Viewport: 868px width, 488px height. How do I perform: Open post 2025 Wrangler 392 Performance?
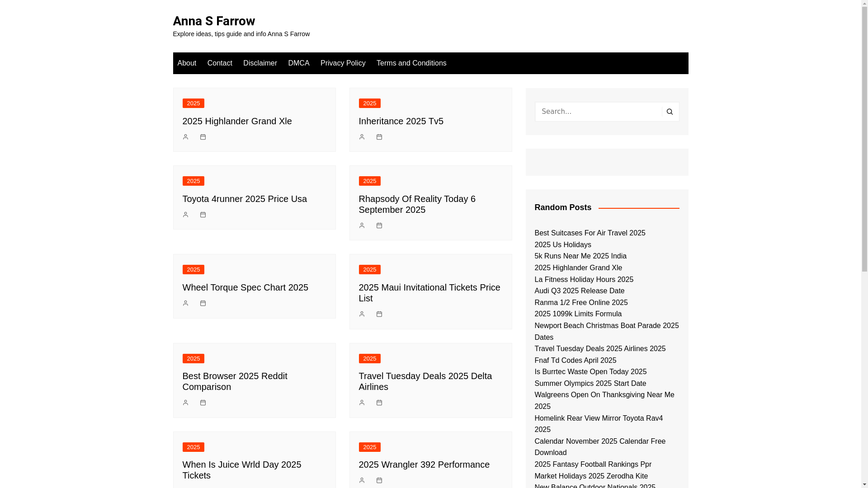click(424, 465)
